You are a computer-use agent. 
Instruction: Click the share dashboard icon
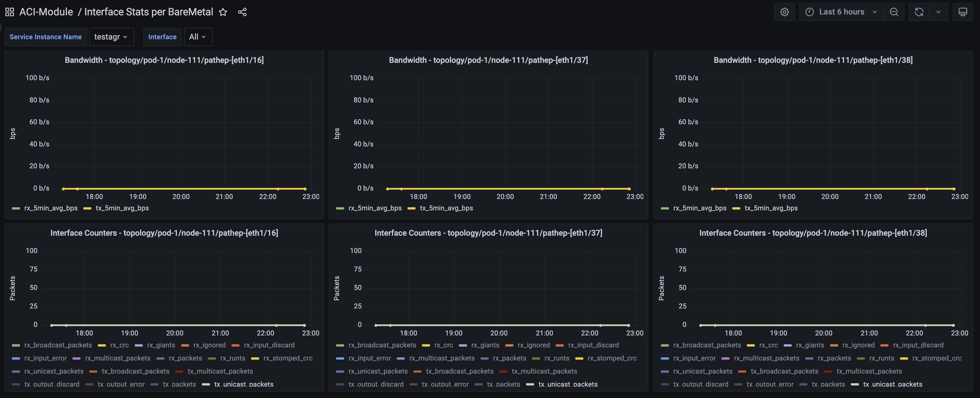tap(242, 12)
